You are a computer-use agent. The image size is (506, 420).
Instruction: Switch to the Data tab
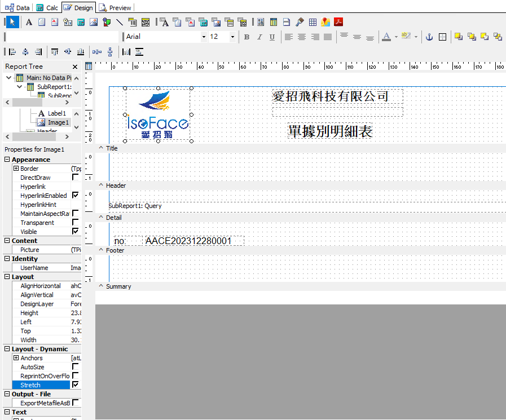pyautogui.click(x=17, y=7)
